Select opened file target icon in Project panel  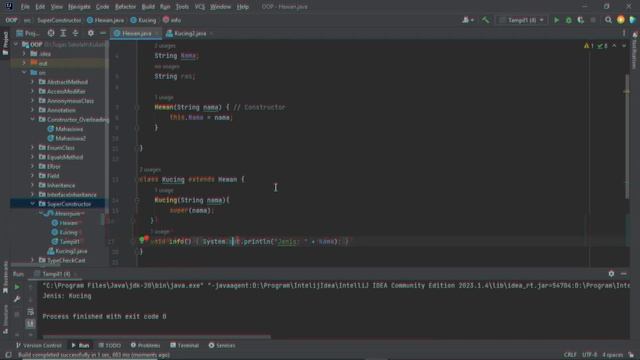(x=51, y=33)
